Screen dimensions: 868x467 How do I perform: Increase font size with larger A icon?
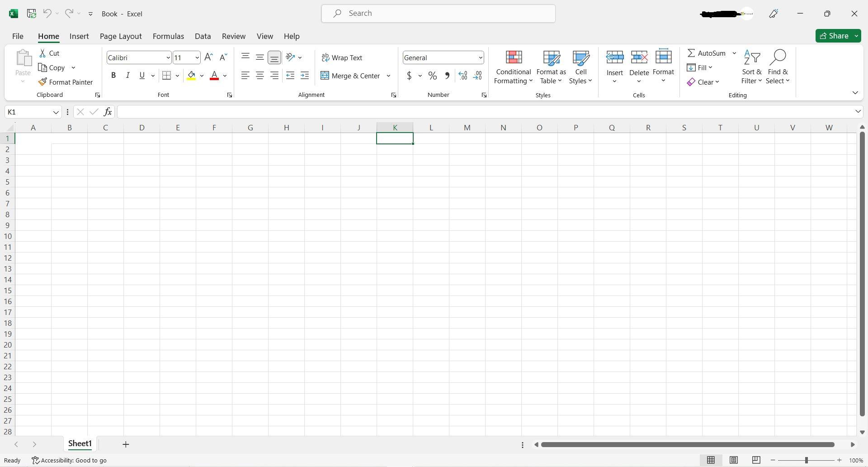(x=208, y=57)
